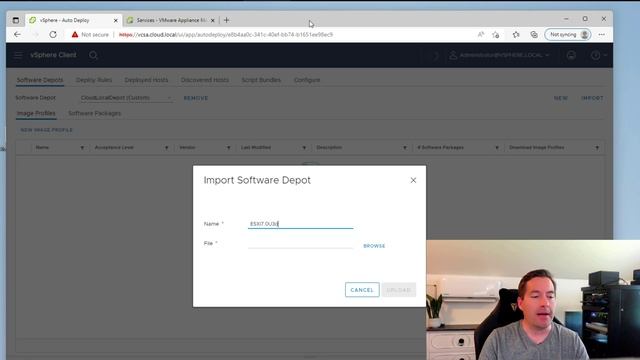Open the Collections icon in browser toolbar
Image resolution: width=640 pixels, height=360 pixels.
coord(534,35)
